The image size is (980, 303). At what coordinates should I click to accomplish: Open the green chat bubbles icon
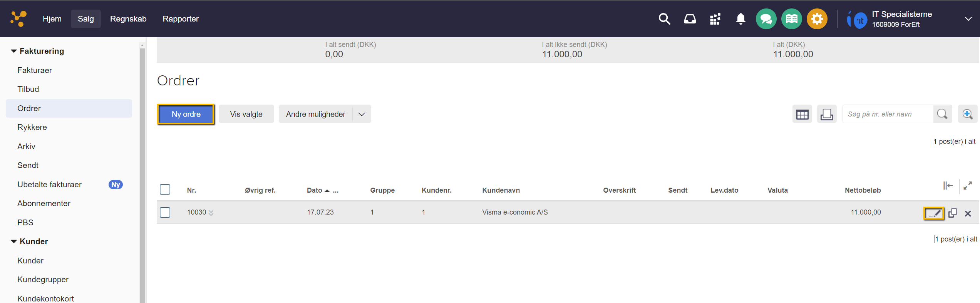click(766, 19)
